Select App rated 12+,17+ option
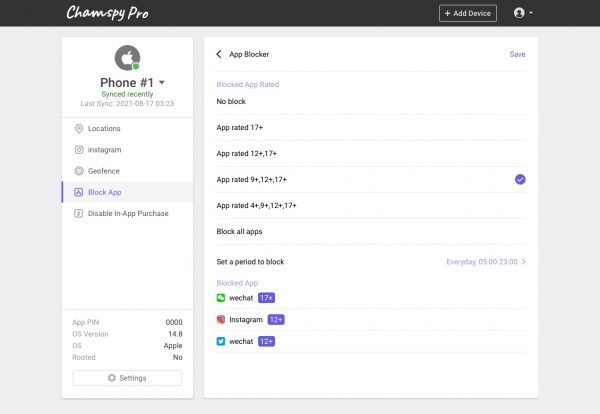600x414 pixels. click(x=371, y=153)
